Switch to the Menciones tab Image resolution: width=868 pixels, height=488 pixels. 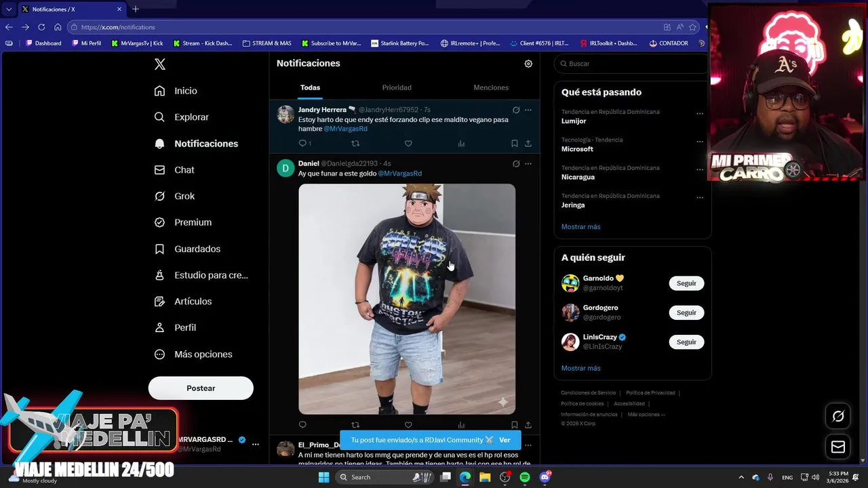[x=491, y=87]
